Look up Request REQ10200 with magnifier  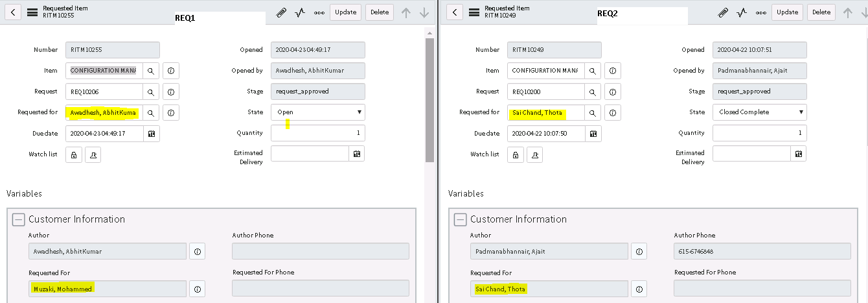pyautogui.click(x=592, y=91)
